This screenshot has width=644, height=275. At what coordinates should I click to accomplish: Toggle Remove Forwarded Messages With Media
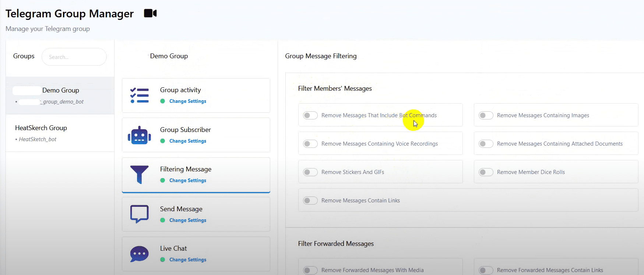[x=310, y=270]
